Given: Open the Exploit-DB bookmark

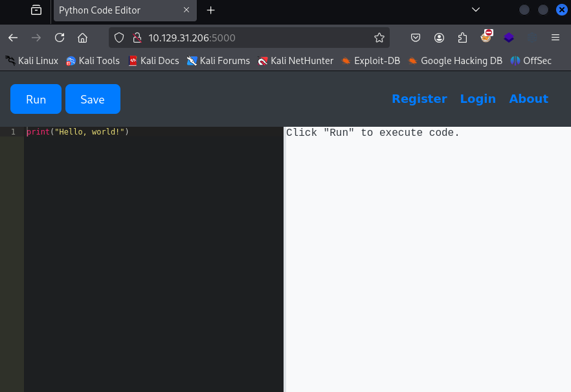Looking at the screenshot, I should [x=371, y=61].
